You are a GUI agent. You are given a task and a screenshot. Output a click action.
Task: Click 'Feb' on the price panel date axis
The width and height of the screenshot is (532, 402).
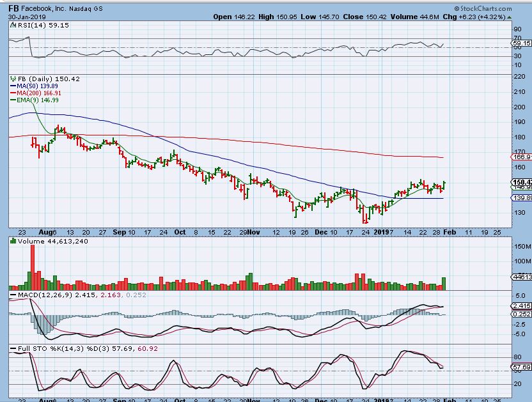point(450,233)
